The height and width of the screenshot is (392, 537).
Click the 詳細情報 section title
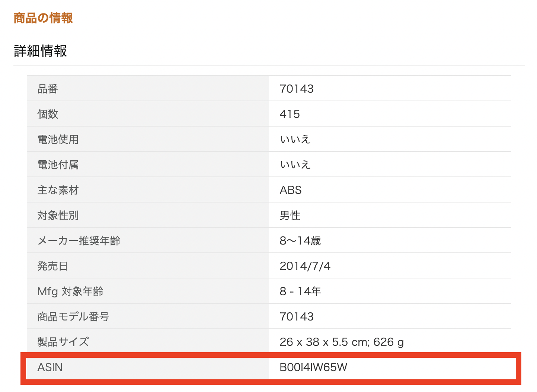click(40, 51)
